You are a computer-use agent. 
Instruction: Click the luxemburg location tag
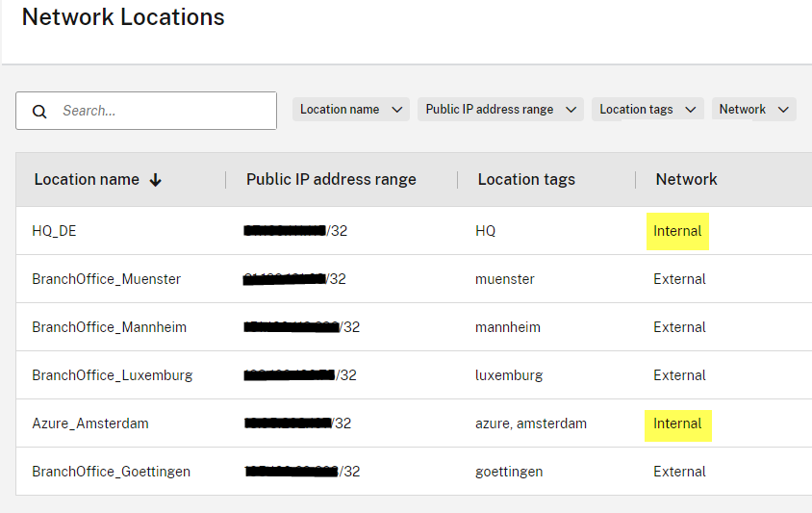click(x=509, y=375)
